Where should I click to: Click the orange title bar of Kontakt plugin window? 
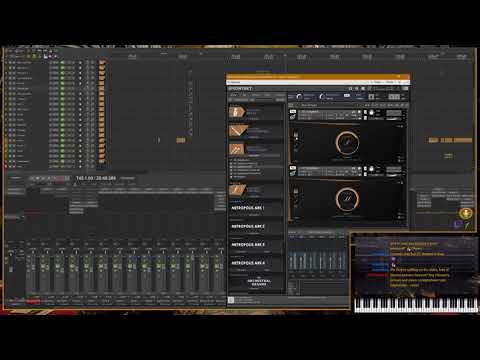tap(317, 77)
